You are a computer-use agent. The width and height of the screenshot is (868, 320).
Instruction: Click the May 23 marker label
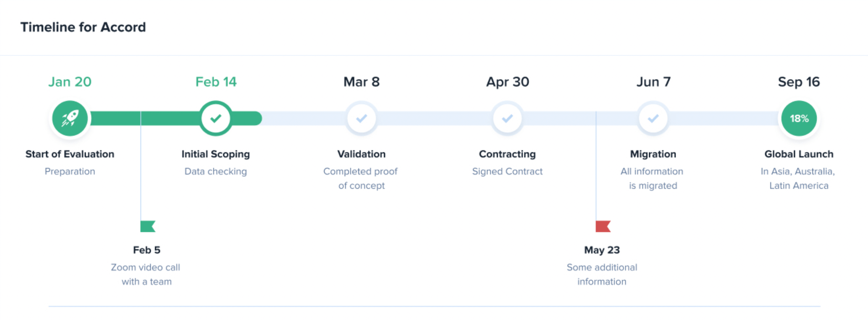602,250
